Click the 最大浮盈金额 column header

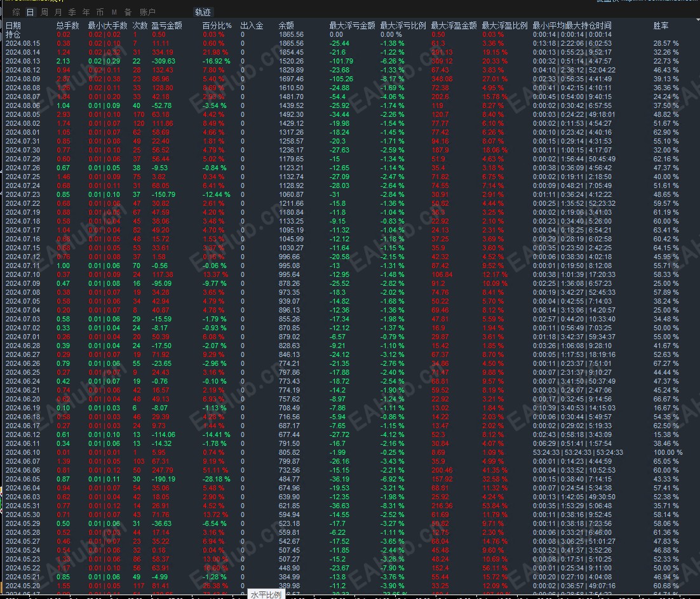pyautogui.click(x=454, y=25)
